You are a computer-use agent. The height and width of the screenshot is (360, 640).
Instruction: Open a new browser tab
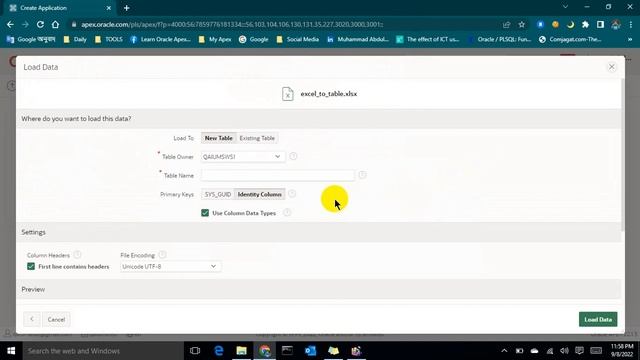click(x=127, y=8)
